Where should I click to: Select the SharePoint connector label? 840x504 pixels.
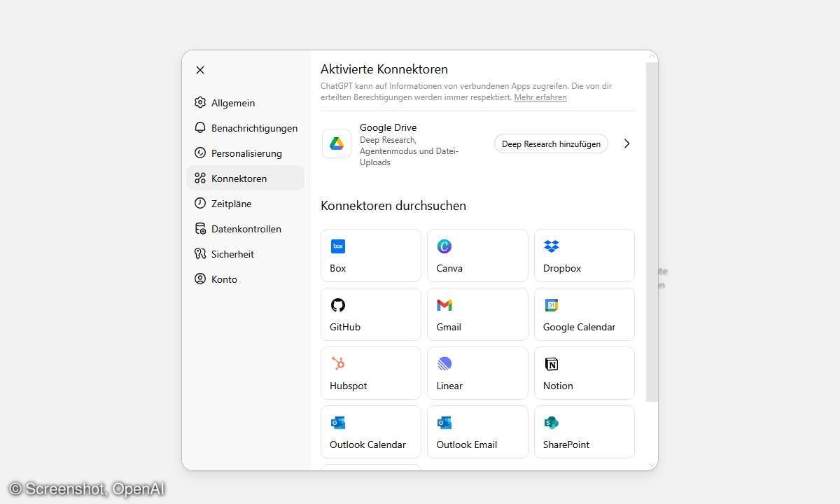click(566, 444)
